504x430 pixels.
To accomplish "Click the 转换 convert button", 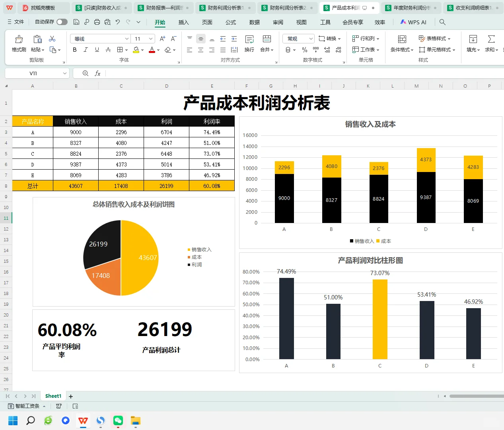I will click(330, 39).
